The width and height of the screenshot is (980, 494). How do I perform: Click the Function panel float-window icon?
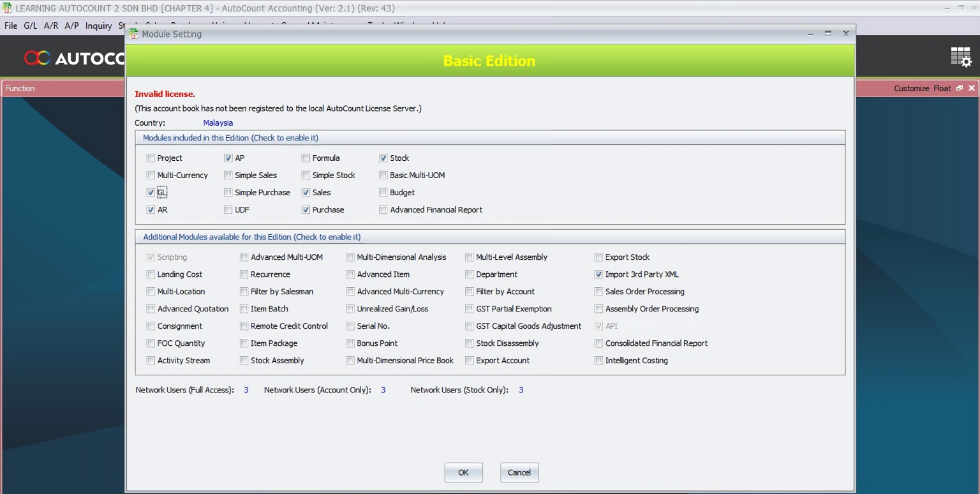coord(960,88)
